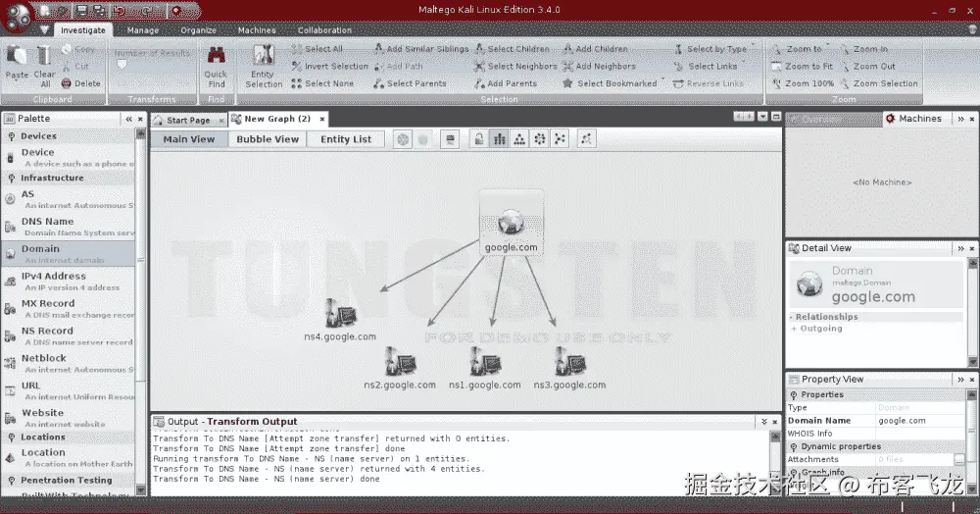
Task: Select the block layout icon
Action: (500, 139)
